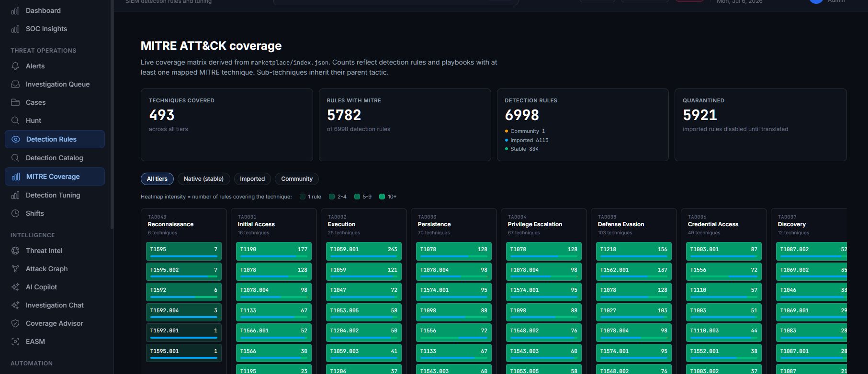Image resolution: width=868 pixels, height=374 pixels.
Task: Click technique T1047 in Execution
Action: (x=364, y=292)
